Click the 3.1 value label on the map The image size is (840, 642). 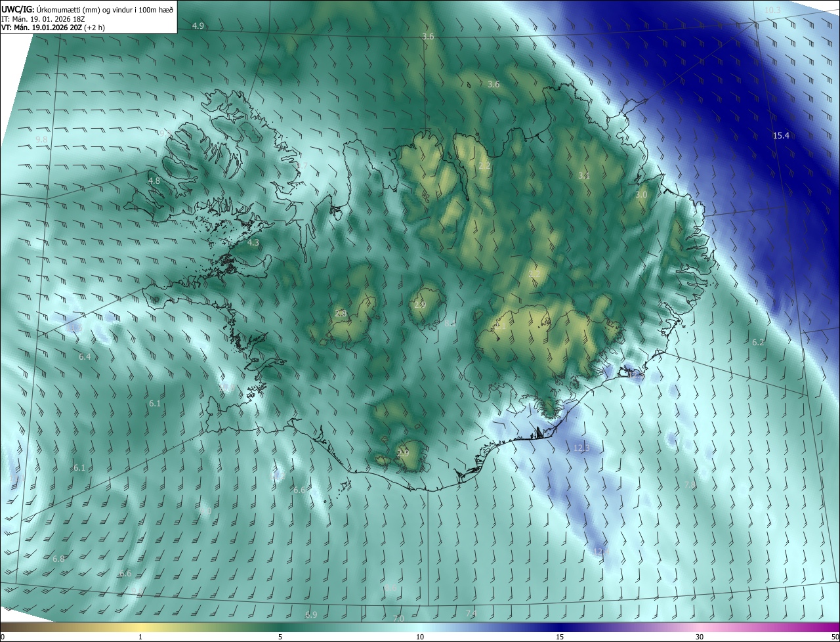584,175
